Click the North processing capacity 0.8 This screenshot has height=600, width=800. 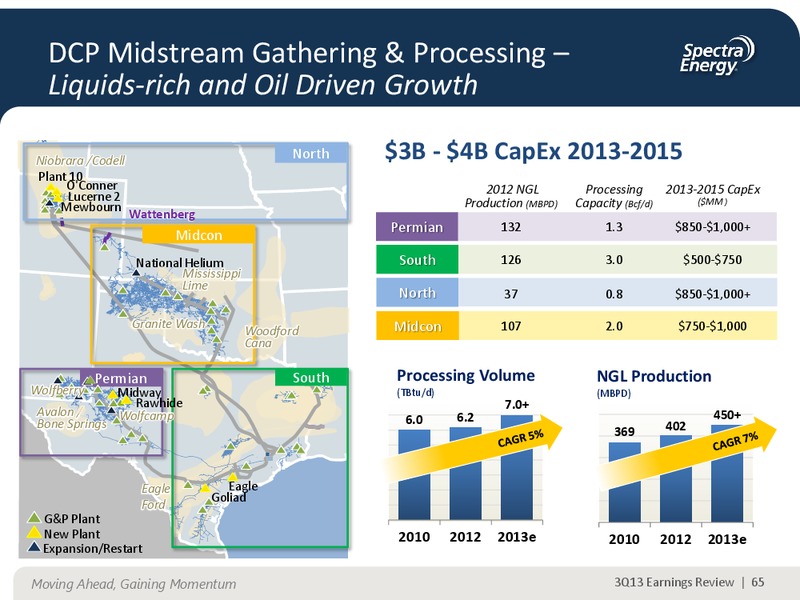[x=614, y=293]
